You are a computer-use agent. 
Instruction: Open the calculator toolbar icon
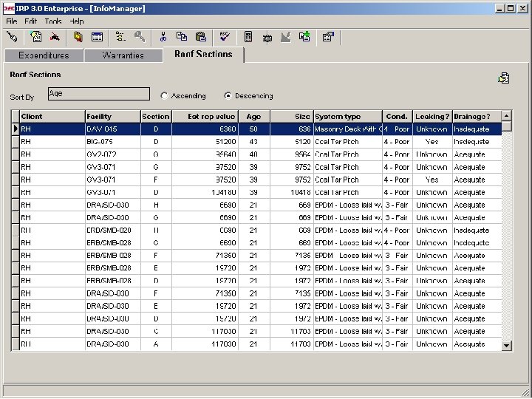248,37
